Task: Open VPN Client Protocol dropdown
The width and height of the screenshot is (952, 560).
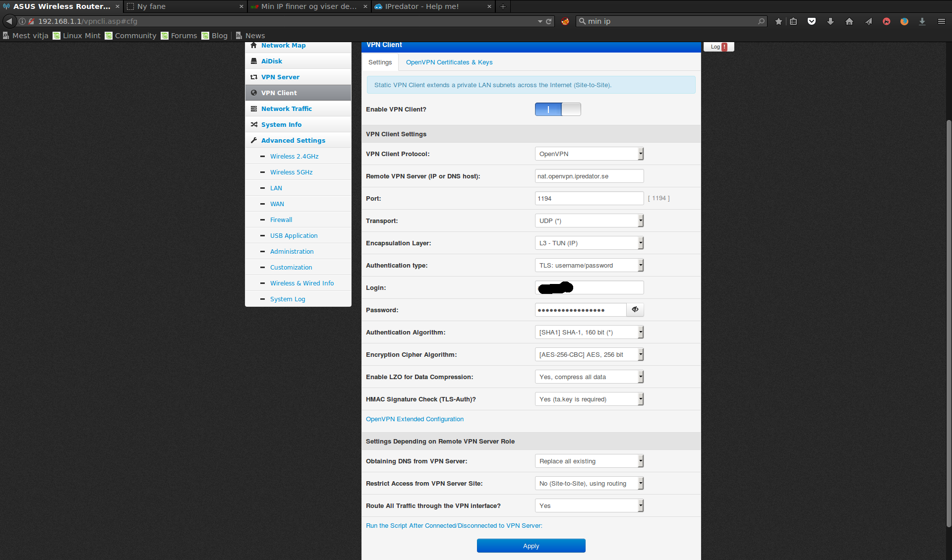Action: [x=589, y=154]
